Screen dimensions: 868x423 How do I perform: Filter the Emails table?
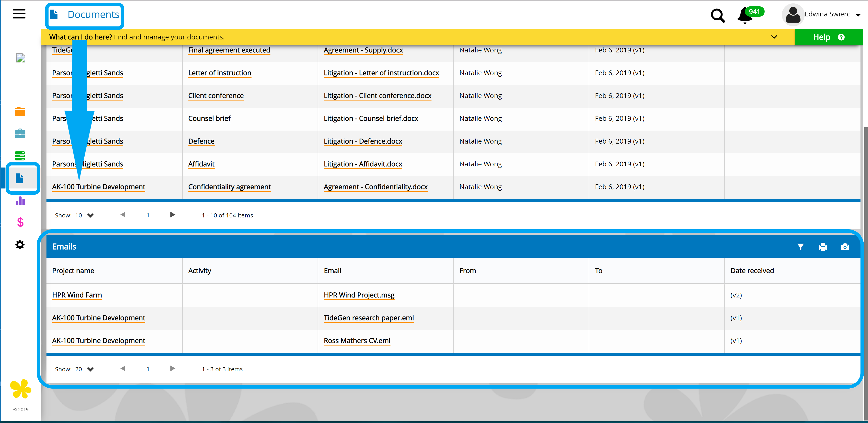800,247
